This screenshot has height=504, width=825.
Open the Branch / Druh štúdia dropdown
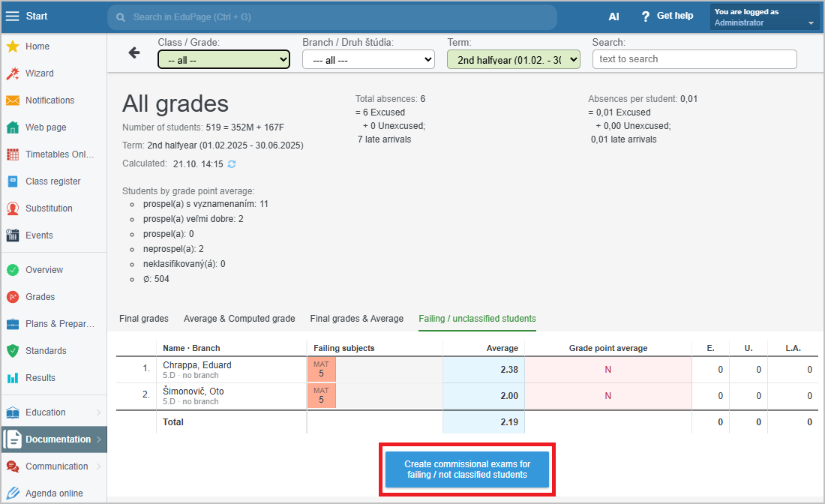pos(368,59)
